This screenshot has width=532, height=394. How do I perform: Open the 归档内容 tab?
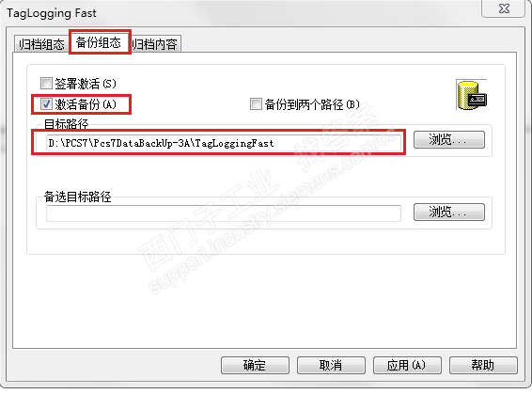[x=155, y=44]
